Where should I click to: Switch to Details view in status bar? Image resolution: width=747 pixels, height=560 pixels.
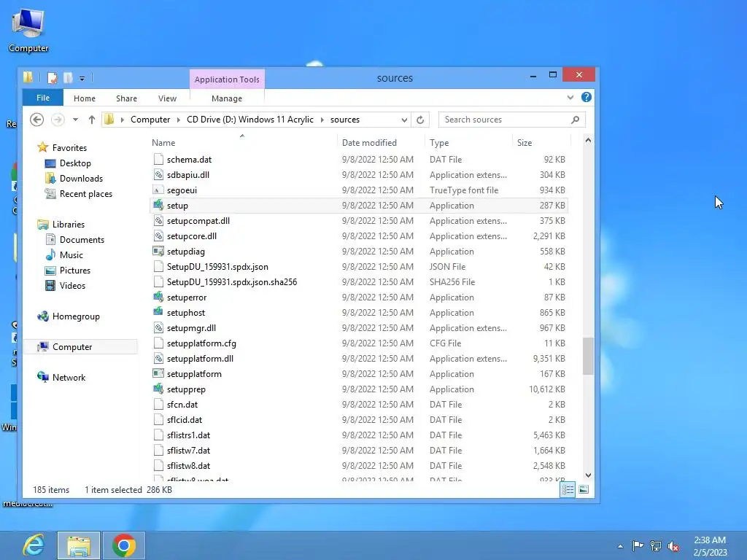[x=568, y=489]
